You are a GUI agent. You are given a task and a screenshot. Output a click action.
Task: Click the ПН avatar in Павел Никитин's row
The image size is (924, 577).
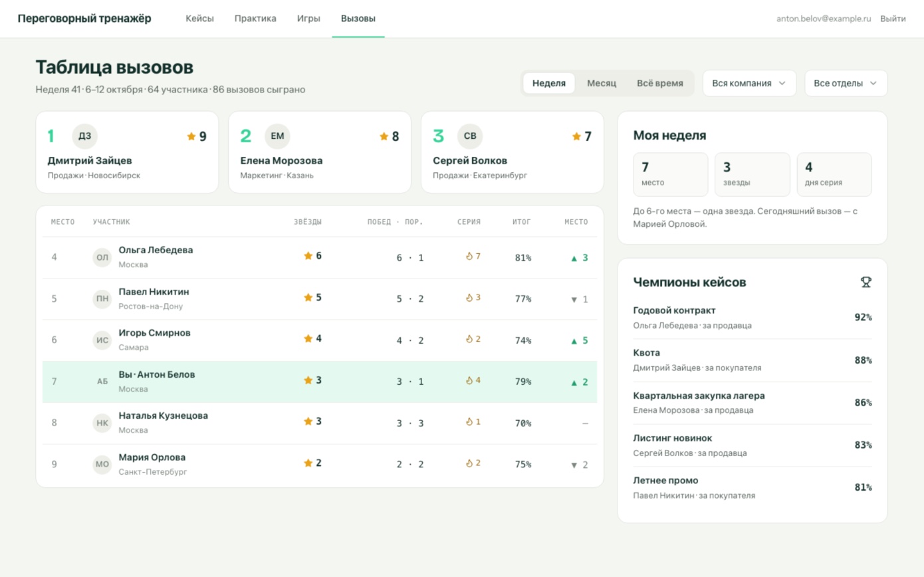click(102, 299)
